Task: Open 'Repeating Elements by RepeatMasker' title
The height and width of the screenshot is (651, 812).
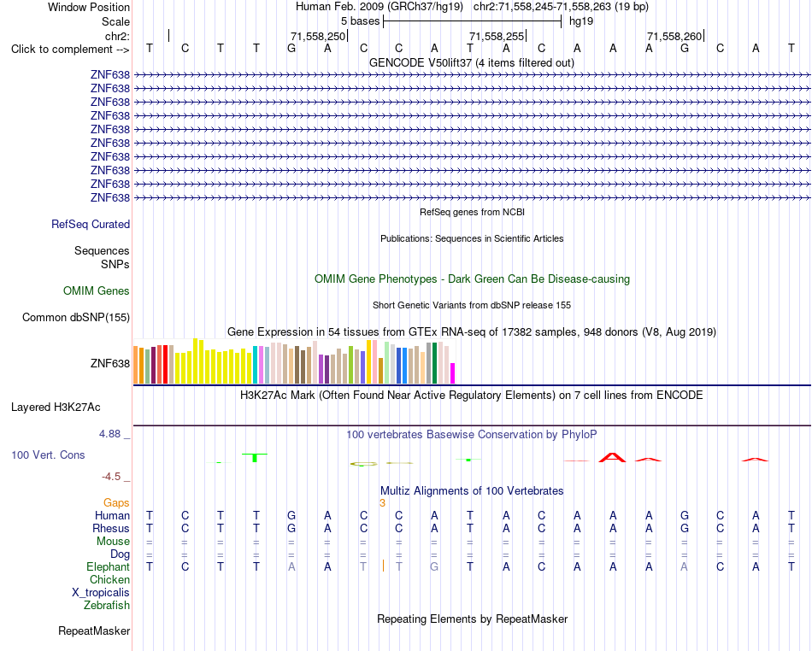Action: tap(472, 619)
